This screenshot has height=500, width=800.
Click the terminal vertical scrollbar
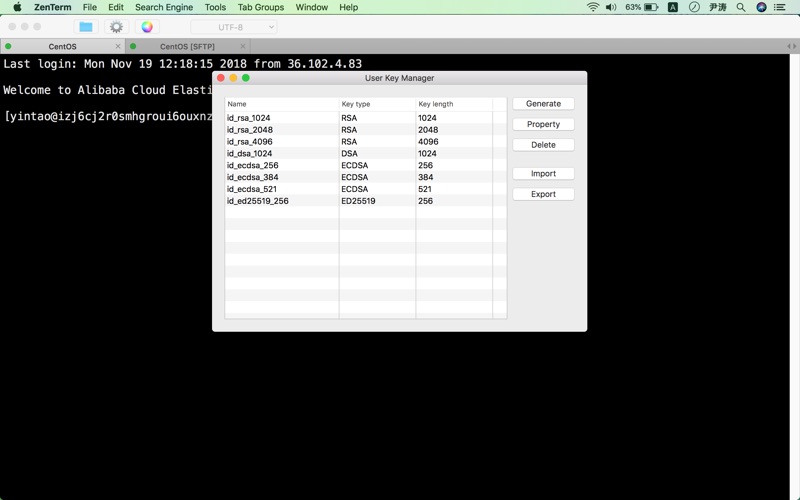(794, 277)
